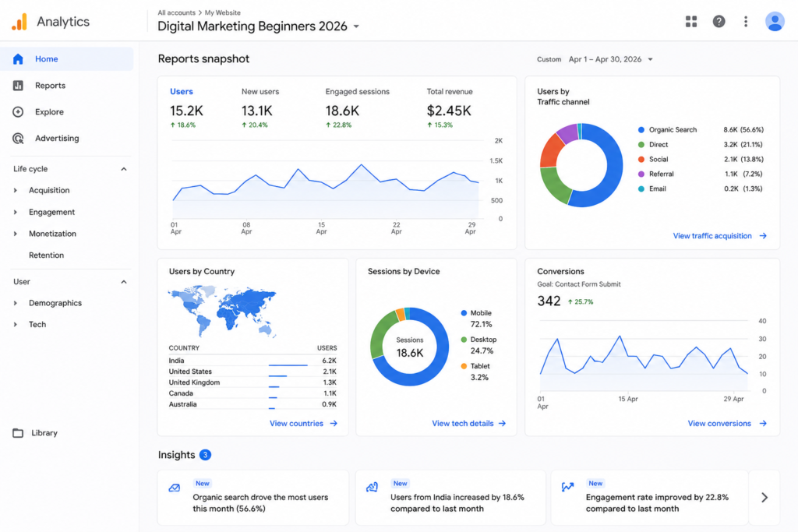Click the user account avatar
798x532 pixels.
click(775, 21)
